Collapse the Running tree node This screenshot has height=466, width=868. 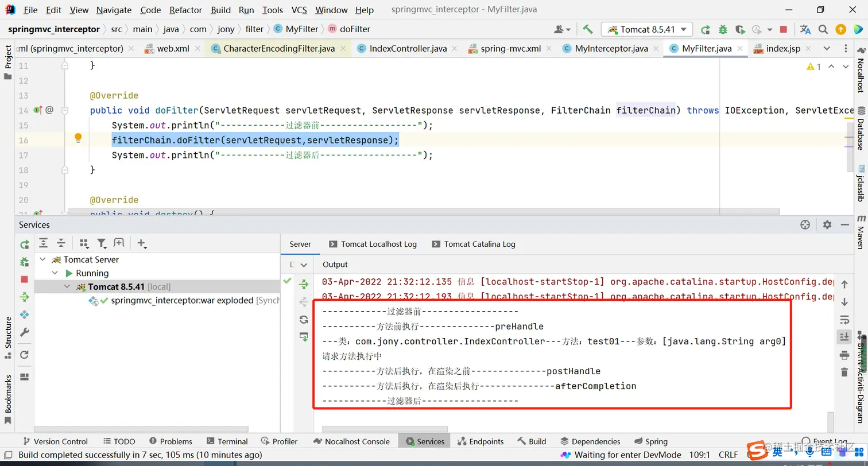pos(55,273)
